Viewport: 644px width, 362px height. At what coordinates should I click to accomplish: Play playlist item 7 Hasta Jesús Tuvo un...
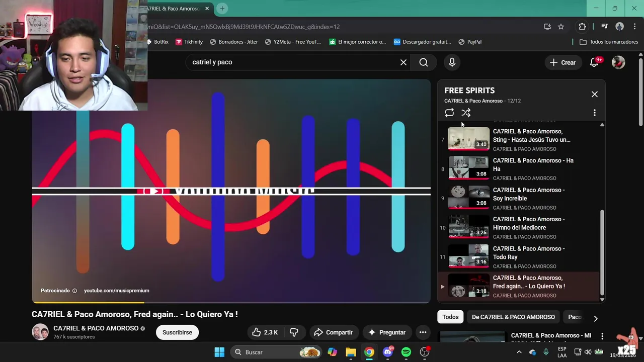tap(519, 139)
